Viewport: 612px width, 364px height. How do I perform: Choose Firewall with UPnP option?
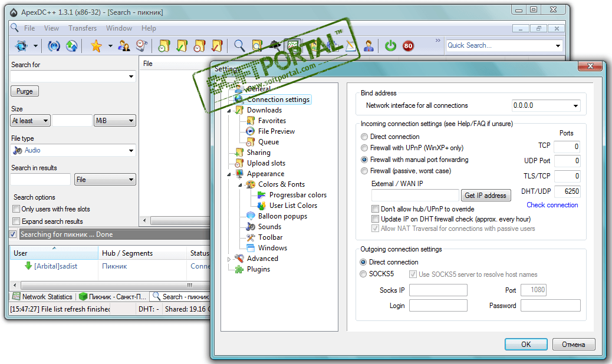(x=364, y=148)
